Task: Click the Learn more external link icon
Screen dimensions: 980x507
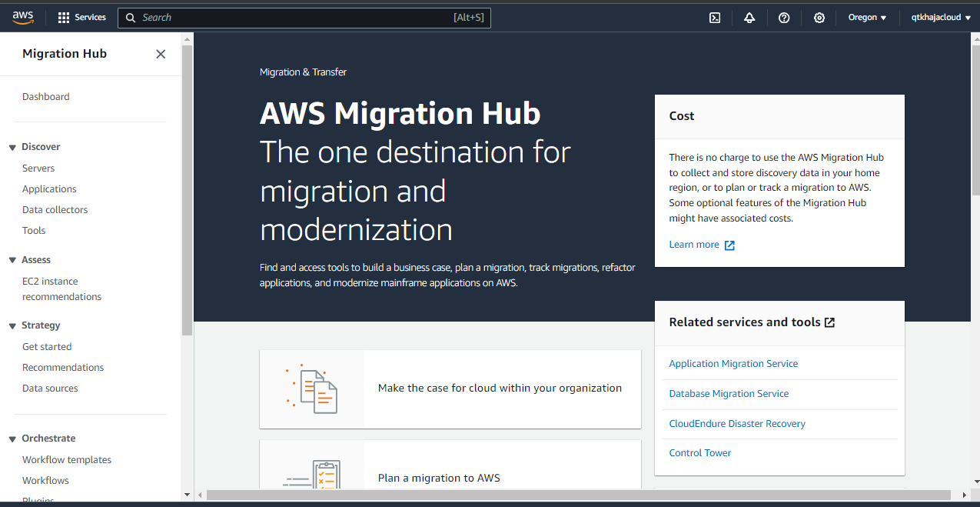Action: pos(729,245)
